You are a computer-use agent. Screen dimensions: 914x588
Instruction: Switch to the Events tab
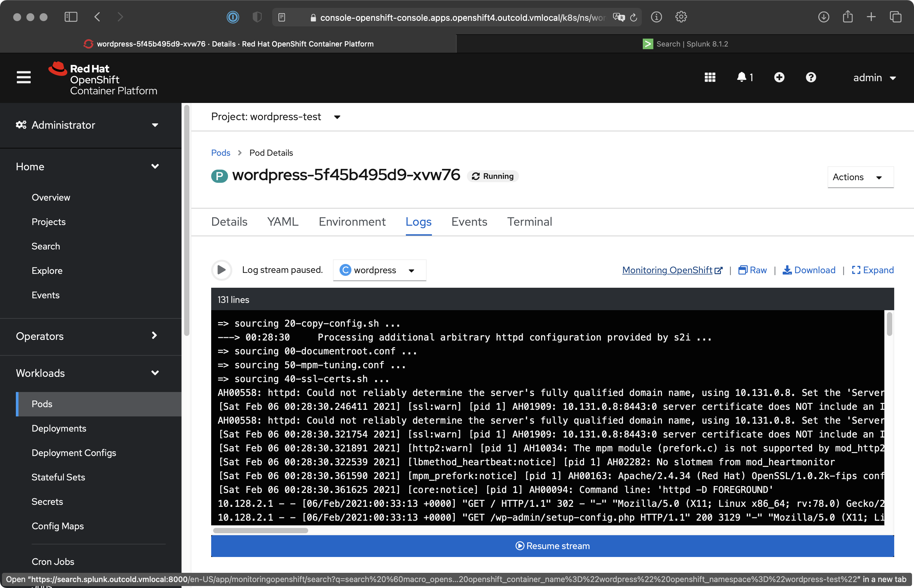pos(469,222)
